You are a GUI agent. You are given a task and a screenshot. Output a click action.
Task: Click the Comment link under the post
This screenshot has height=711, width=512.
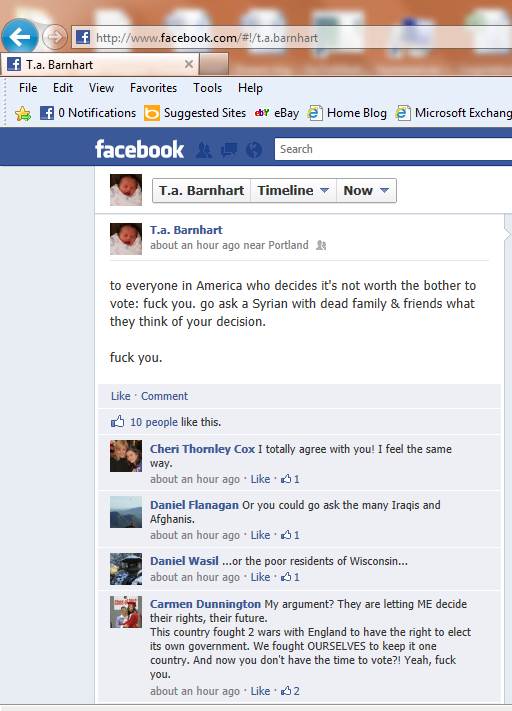click(x=164, y=396)
